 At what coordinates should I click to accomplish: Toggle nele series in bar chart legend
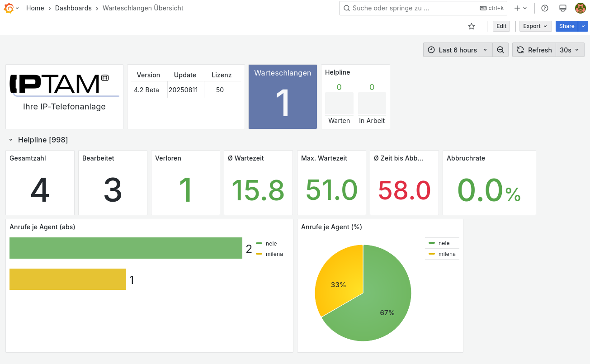click(x=271, y=243)
